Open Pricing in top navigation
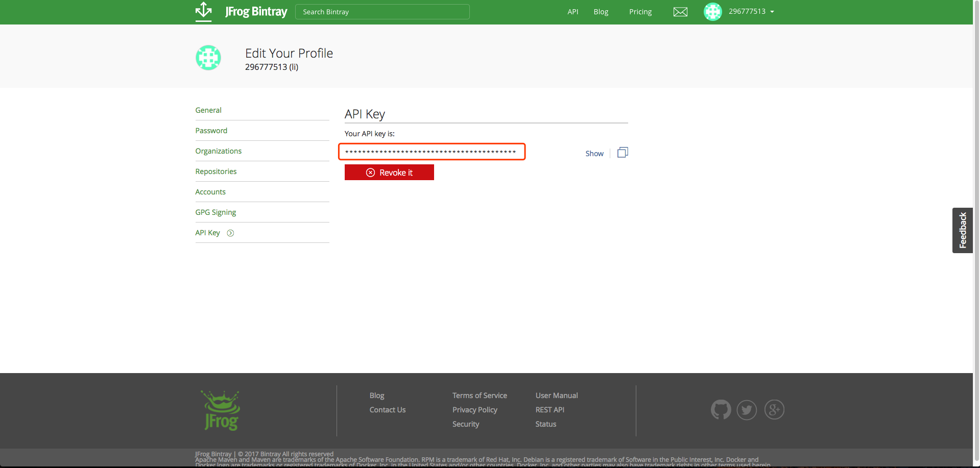 point(640,12)
